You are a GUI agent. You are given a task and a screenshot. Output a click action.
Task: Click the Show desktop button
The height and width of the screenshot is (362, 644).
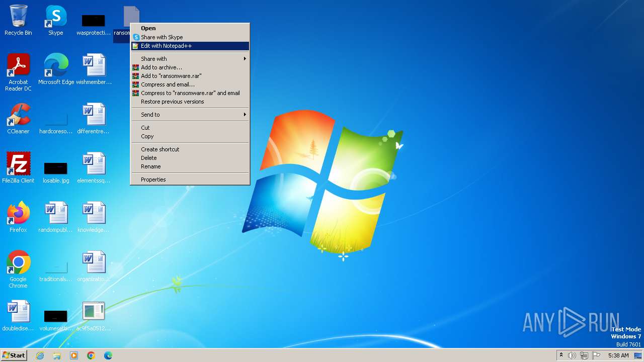click(638, 355)
